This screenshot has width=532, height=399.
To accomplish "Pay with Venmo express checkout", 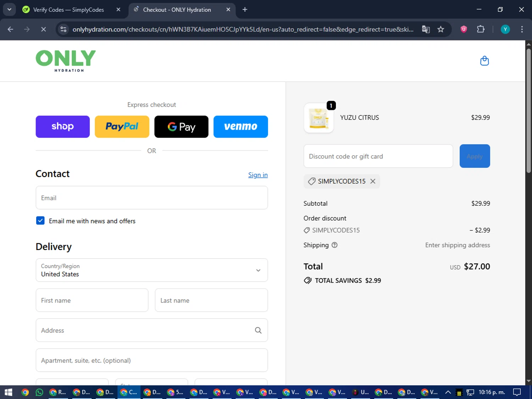I will [x=241, y=127].
